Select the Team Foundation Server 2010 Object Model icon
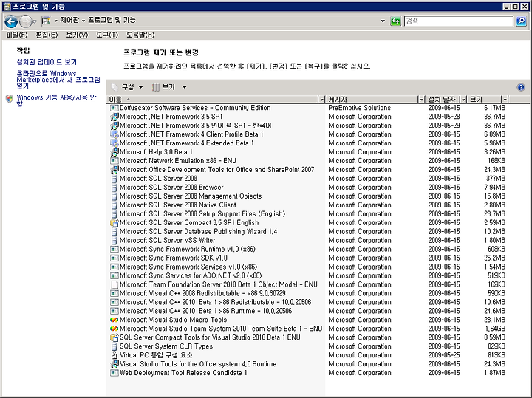The width and height of the screenshot is (532, 398). [x=115, y=284]
